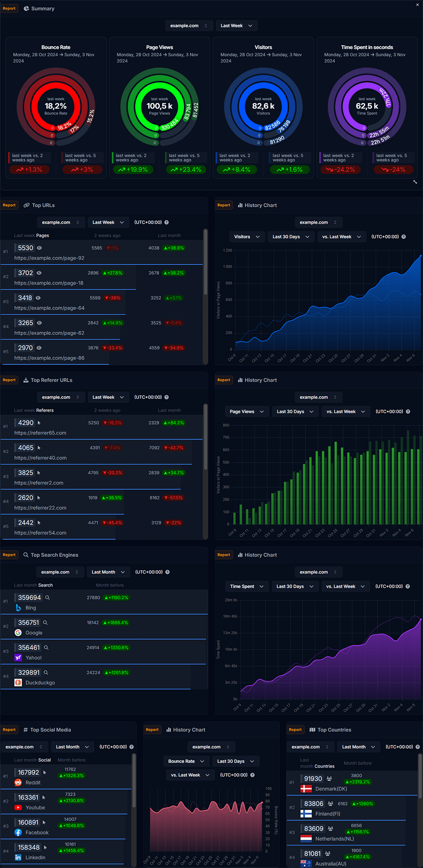Image resolution: width=423 pixels, height=868 pixels.
Task: Open the Visitors metric dropdown in History Chart
Action: click(247, 237)
